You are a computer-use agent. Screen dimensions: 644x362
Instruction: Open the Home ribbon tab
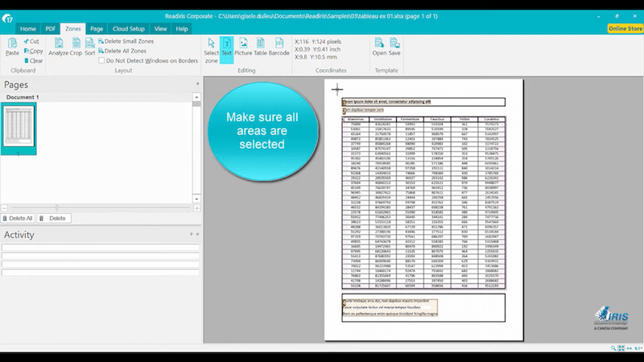click(28, 29)
